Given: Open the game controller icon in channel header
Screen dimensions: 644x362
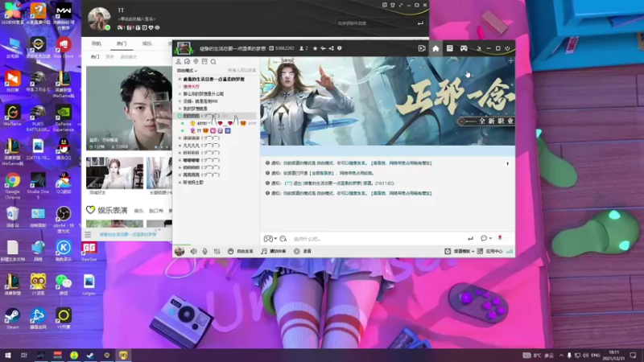Looking at the screenshot, I should click(464, 48).
